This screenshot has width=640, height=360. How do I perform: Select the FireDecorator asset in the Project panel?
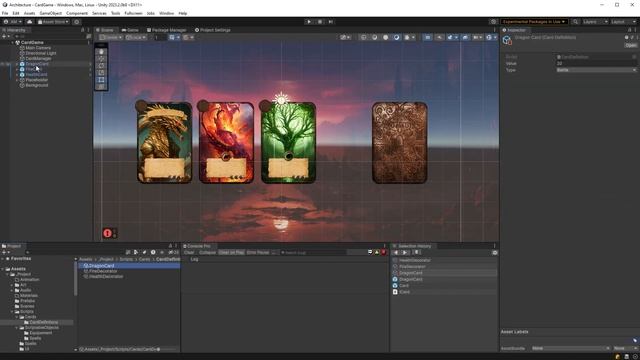coord(103,271)
